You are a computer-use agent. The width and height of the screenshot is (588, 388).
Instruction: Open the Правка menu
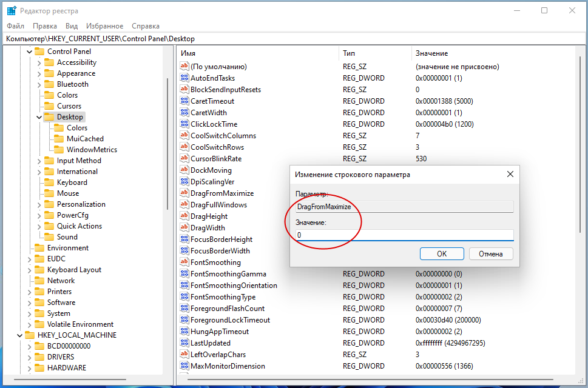45,26
